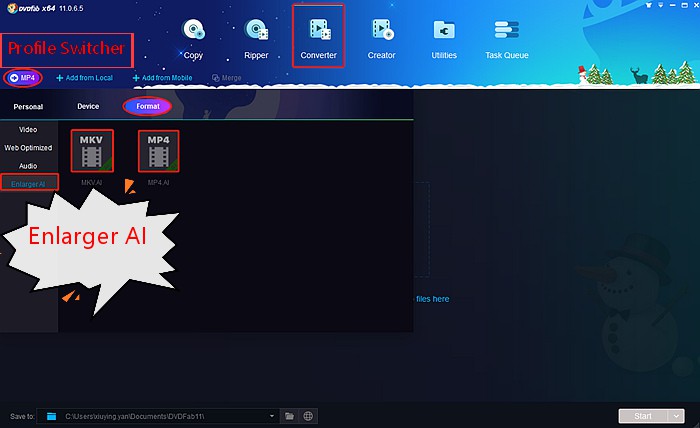The width and height of the screenshot is (700, 428).
Task: Choose the MKV.AI format profile
Action: tap(92, 151)
